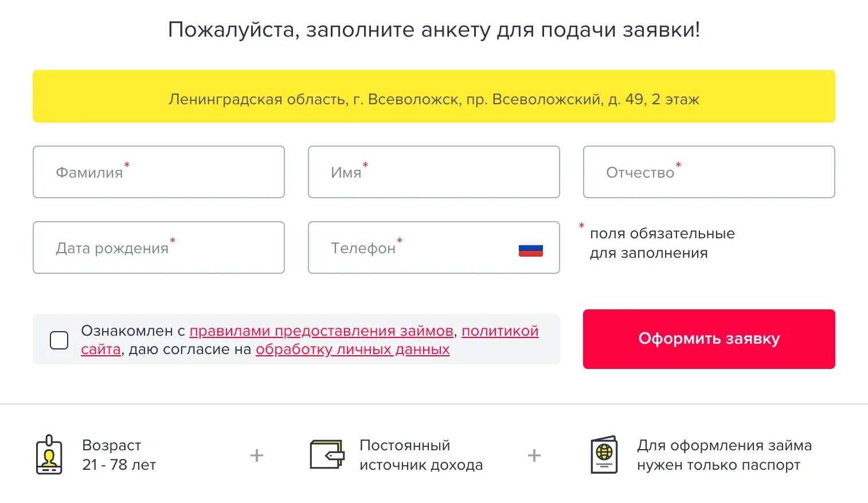Image resolution: width=868 pixels, height=503 pixels.
Task: Click Постоянный источник дохода label
Action: pos(421,455)
